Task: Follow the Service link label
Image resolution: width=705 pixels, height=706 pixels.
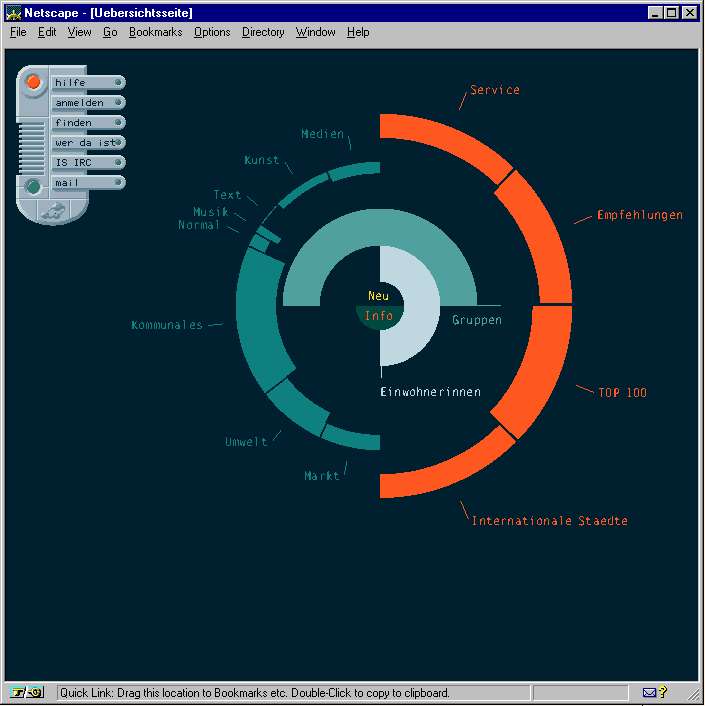Action: pos(495,90)
